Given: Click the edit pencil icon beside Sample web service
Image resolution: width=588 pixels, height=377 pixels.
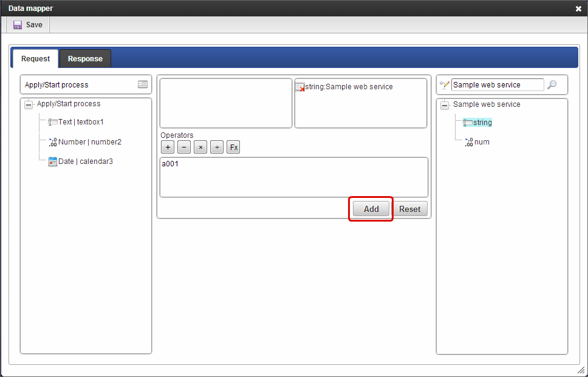Looking at the screenshot, I should pyautogui.click(x=445, y=85).
